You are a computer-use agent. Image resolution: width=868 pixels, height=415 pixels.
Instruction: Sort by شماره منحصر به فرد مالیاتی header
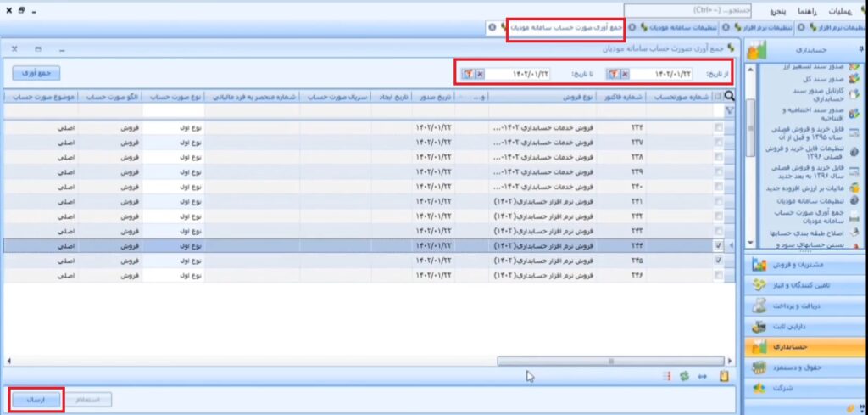[253, 97]
